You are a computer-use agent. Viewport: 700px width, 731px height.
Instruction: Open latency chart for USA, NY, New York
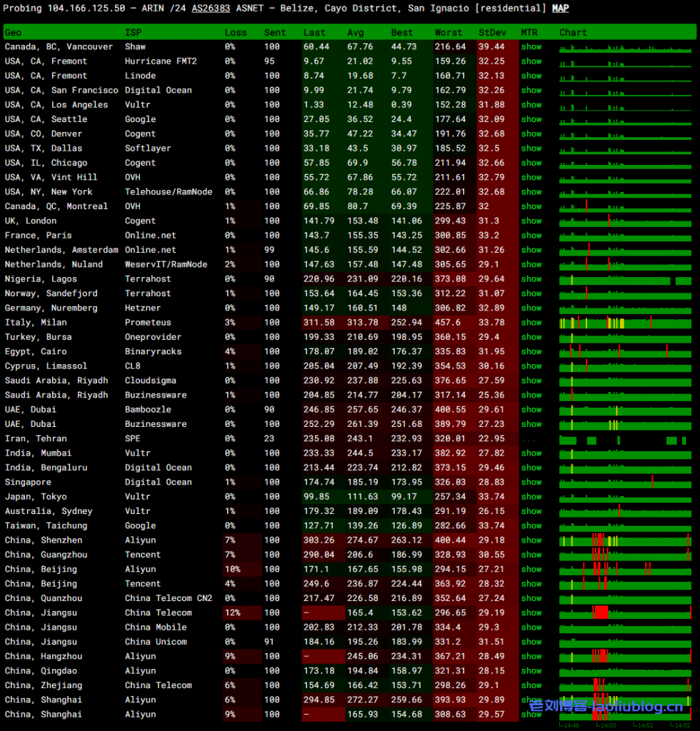pyautogui.click(x=625, y=192)
